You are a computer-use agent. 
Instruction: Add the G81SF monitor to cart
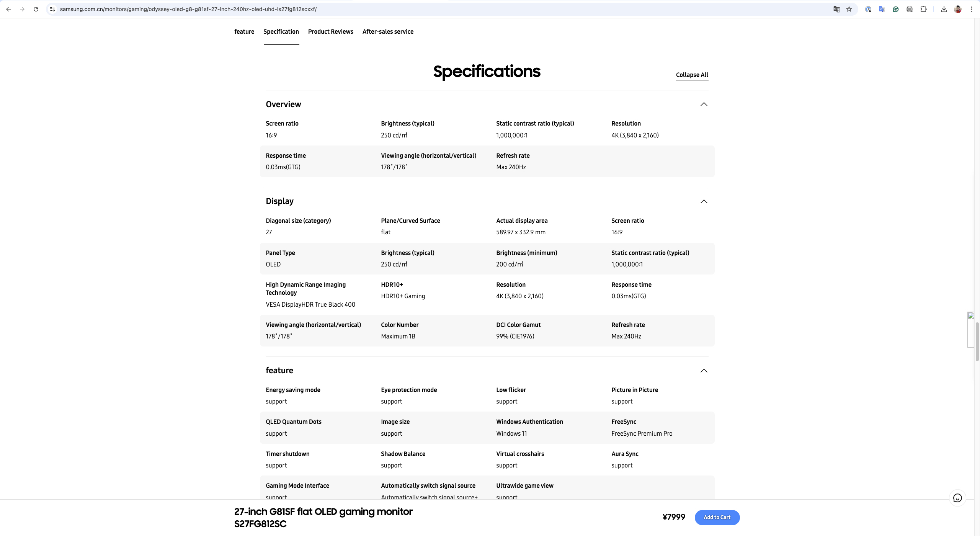[717, 517]
